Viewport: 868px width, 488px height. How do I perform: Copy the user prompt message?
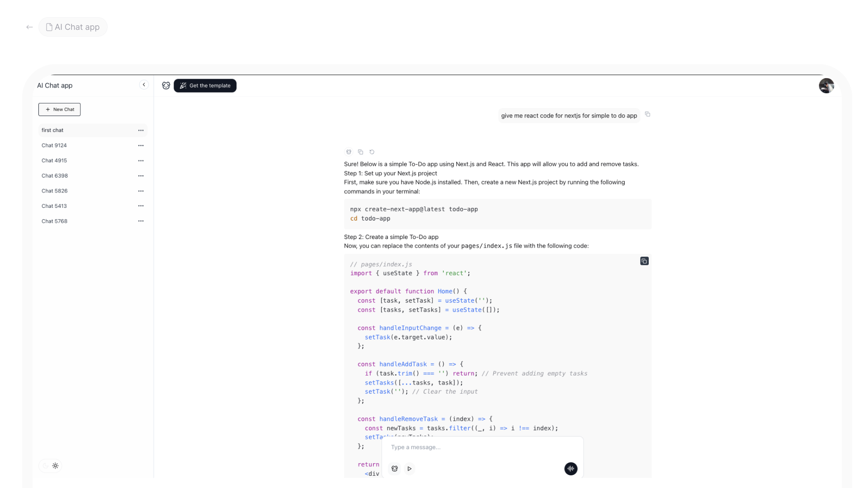click(x=647, y=114)
